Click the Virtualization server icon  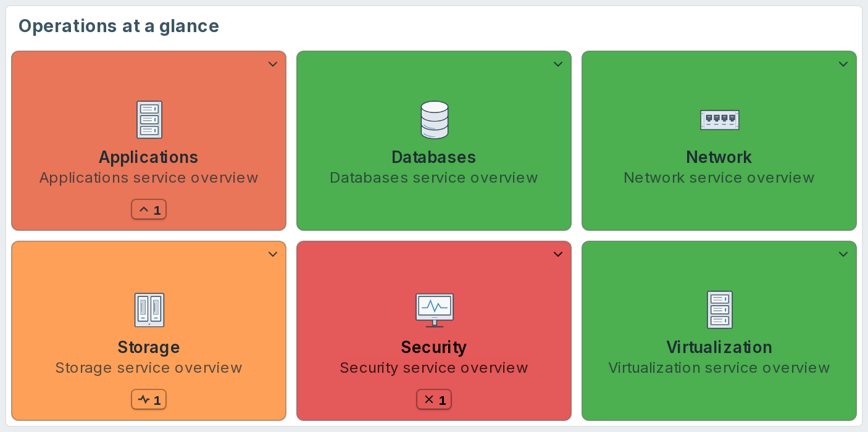[x=719, y=310]
